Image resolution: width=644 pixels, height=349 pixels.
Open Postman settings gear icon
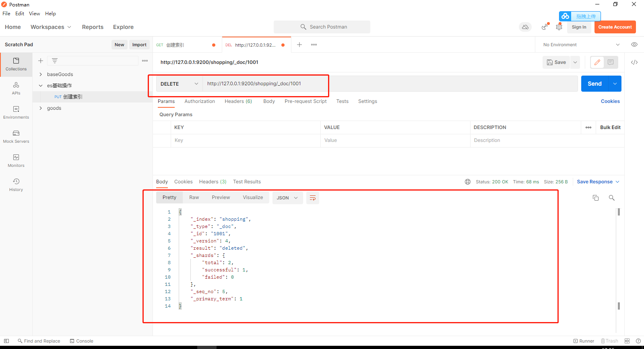point(559,27)
